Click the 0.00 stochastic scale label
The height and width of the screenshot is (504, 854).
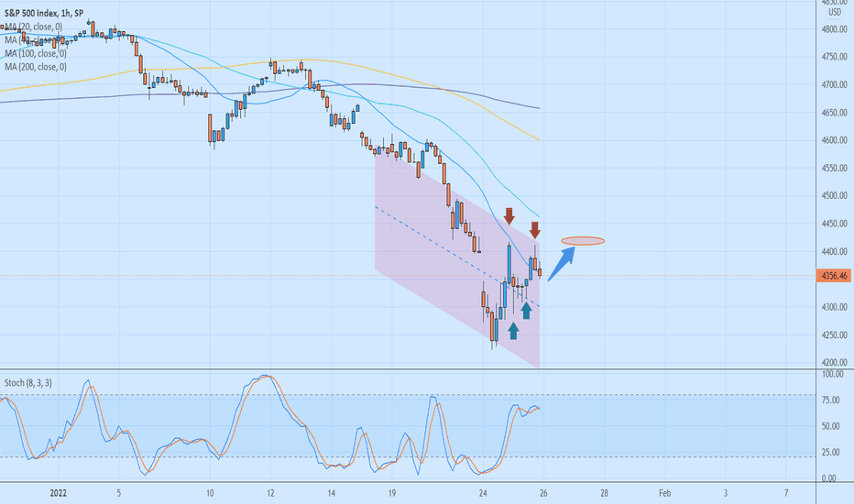click(x=828, y=478)
